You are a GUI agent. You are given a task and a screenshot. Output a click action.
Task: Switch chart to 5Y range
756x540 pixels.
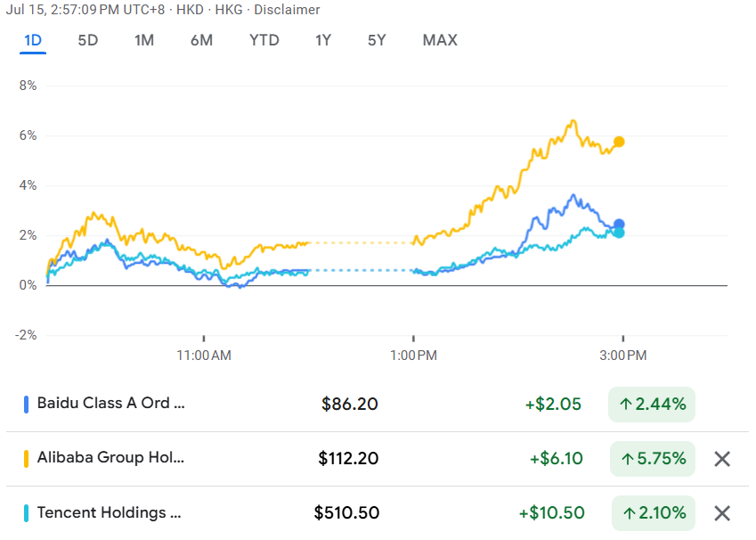coord(377,40)
